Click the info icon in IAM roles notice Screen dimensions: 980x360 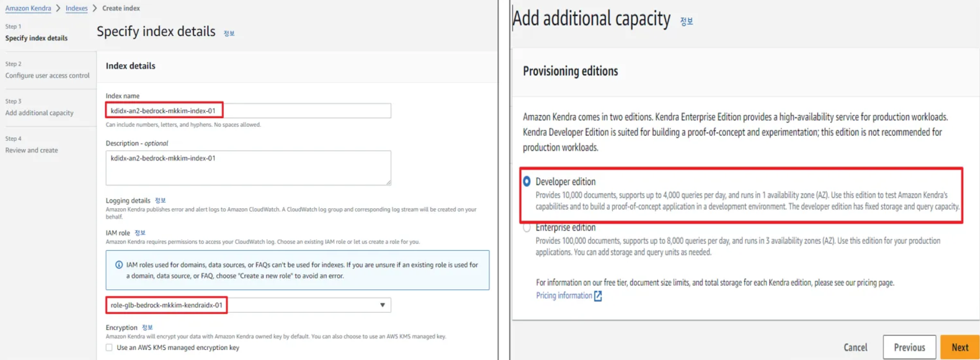(119, 265)
